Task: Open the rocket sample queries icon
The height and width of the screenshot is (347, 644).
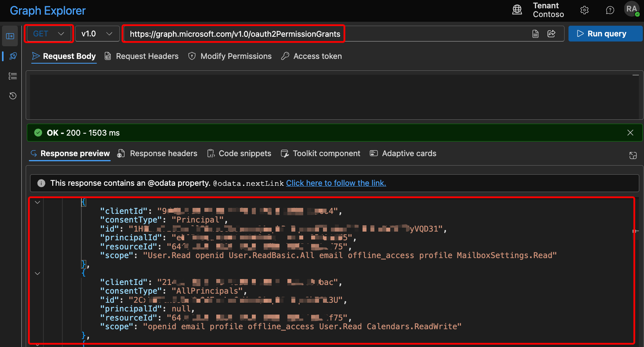Action: pos(13,56)
